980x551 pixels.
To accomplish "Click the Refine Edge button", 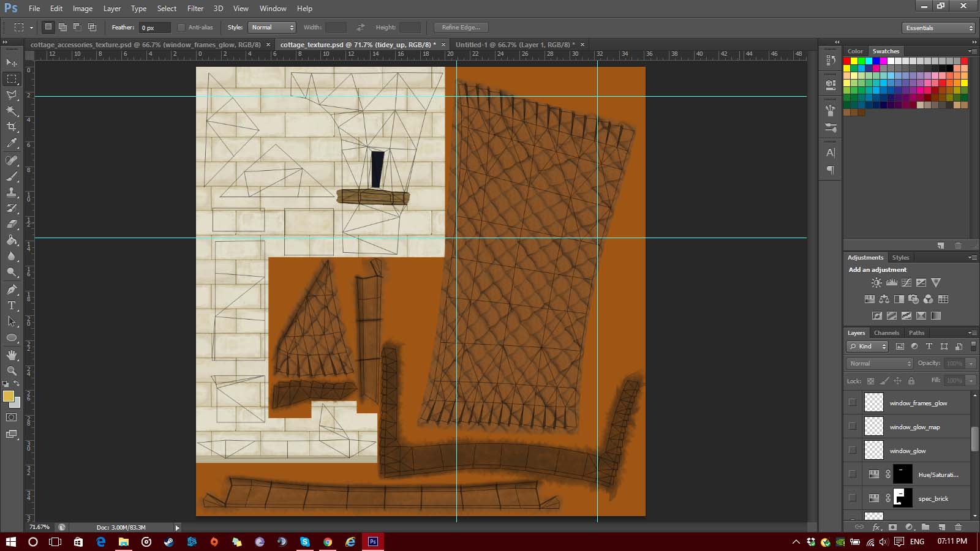I will point(461,28).
